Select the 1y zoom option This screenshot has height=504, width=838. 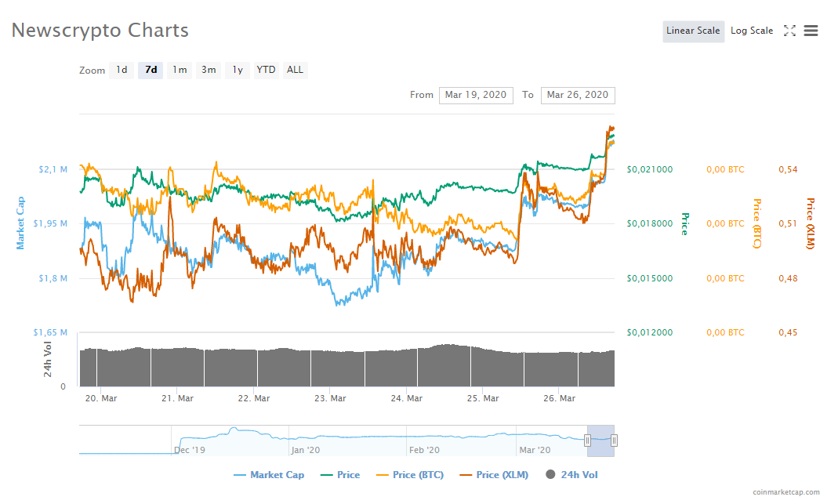[x=238, y=70]
